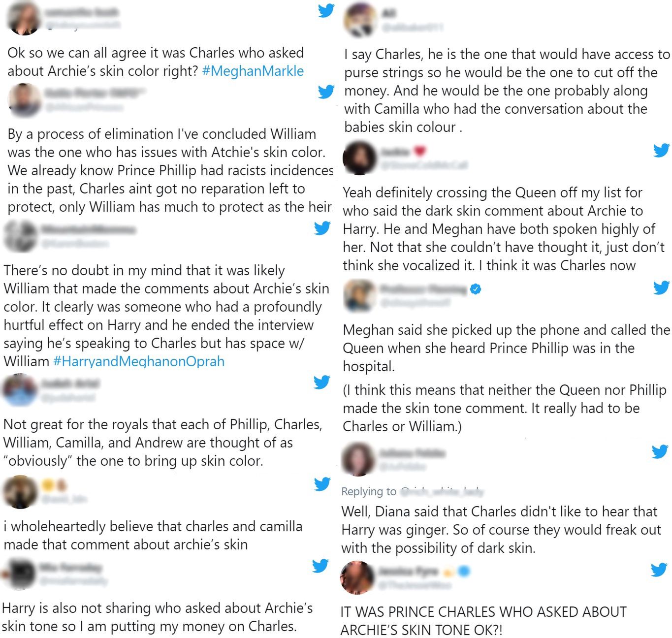This screenshot has width=672, height=638.
Task: Follow the #HarryandMeghanonOprah hashtag link
Action: [x=138, y=361]
